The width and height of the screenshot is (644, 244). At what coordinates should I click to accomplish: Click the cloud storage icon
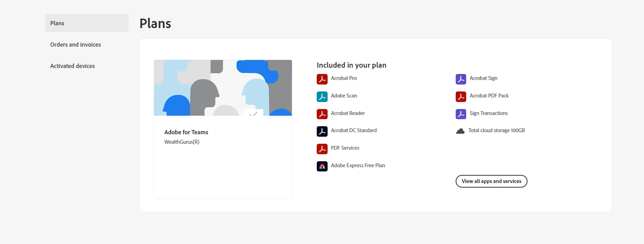click(460, 131)
